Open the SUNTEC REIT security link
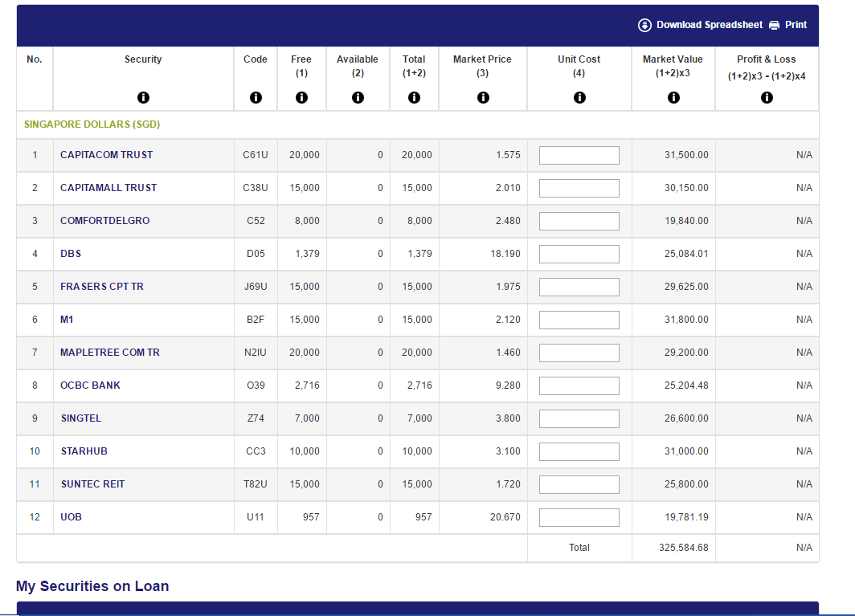This screenshot has width=855, height=616. (92, 484)
